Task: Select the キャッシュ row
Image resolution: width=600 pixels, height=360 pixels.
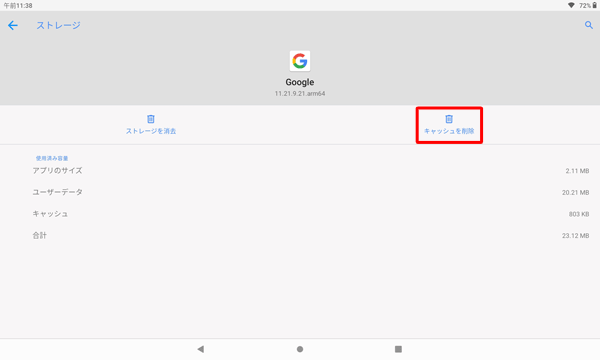Action: 300,214
